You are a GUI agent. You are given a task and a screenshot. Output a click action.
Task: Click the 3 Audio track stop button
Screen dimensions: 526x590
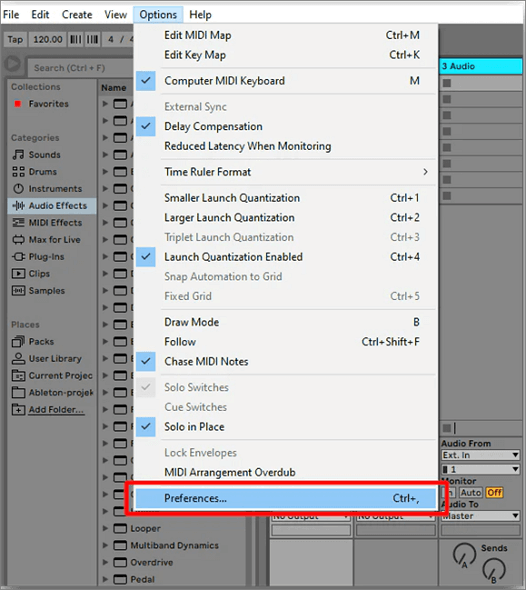(x=447, y=428)
